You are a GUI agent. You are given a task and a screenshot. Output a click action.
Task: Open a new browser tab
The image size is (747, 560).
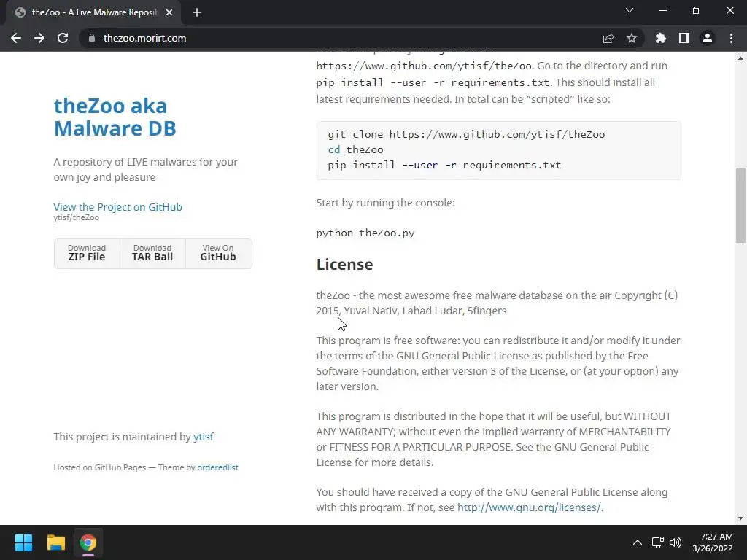pos(197,12)
